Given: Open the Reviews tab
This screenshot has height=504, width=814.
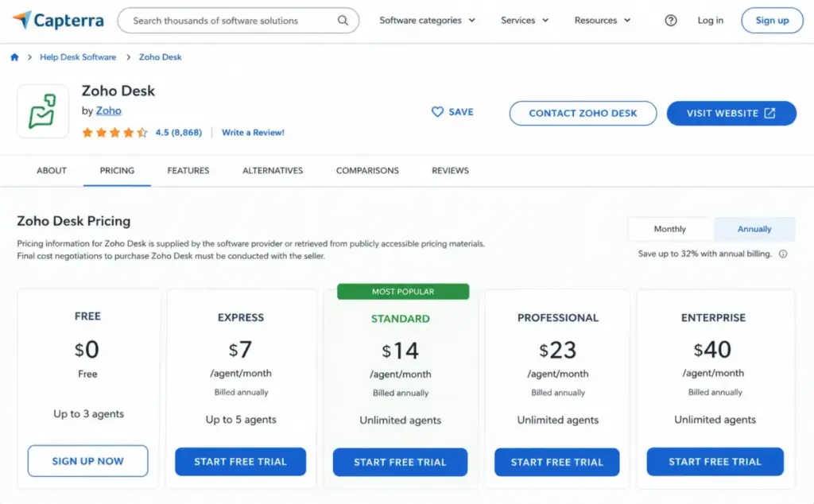Looking at the screenshot, I should pos(450,170).
